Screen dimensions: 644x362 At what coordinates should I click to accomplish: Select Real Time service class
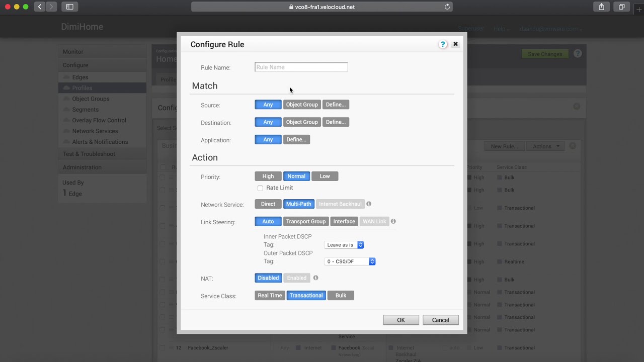pyautogui.click(x=270, y=296)
